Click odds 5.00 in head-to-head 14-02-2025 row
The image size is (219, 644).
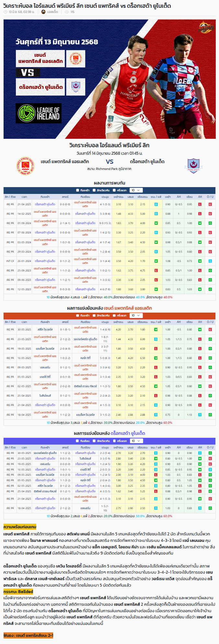(x=143, y=214)
